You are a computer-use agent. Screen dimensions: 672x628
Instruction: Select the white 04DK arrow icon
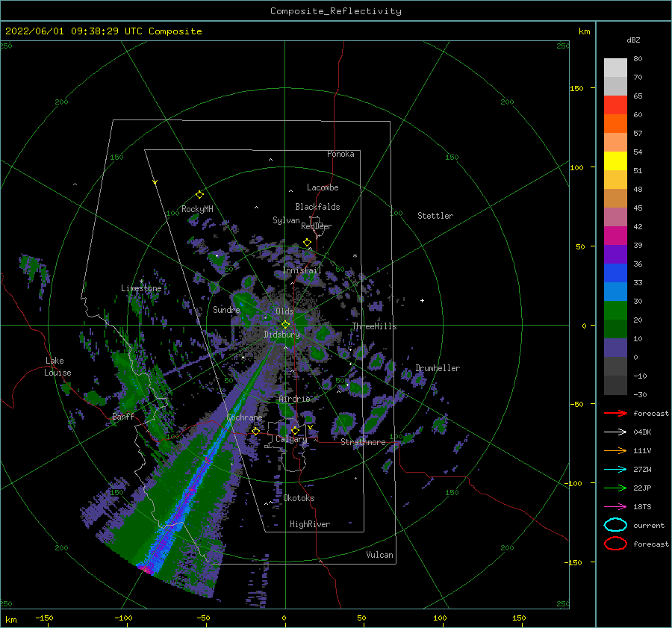tap(615, 432)
